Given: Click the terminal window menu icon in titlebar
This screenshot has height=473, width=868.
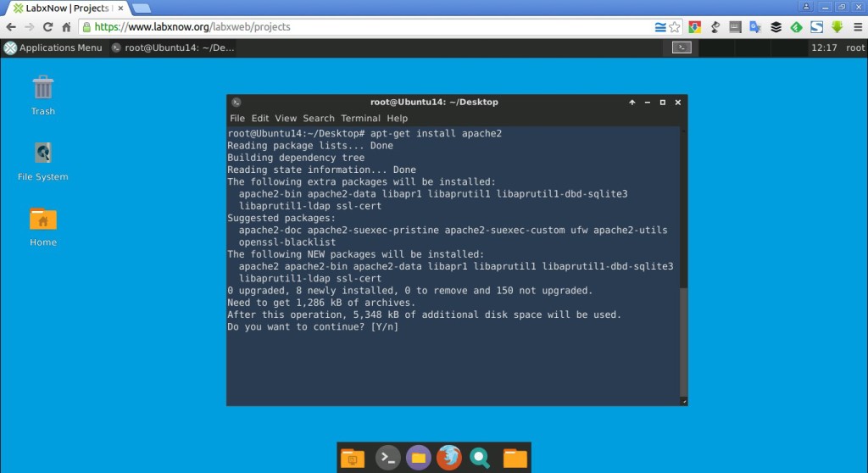Looking at the screenshot, I should [x=236, y=102].
